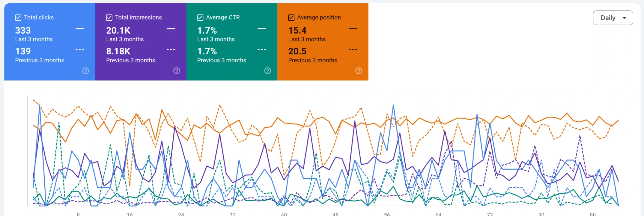Click the 20.5 previous position value
Image resolution: width=644 pixels, height=216 pixels.
(x=297, y=51)
